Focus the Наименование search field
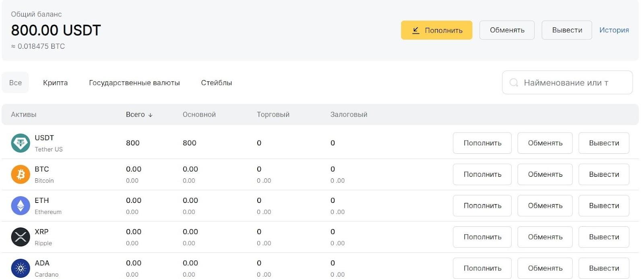644x279 pixels. point(568,83)
